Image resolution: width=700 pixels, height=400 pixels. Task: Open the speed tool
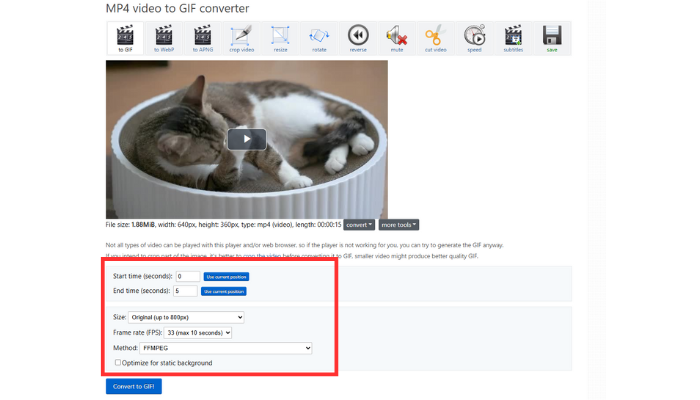coord(475,38)
